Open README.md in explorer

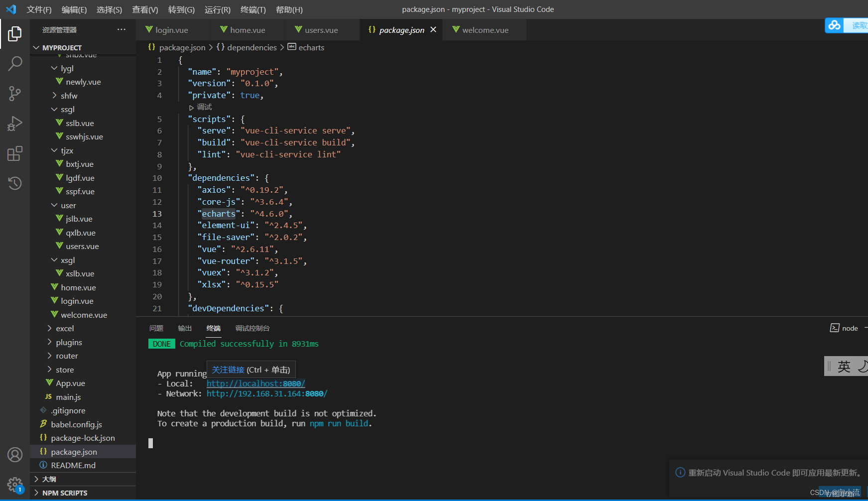(x=73, y=465)
